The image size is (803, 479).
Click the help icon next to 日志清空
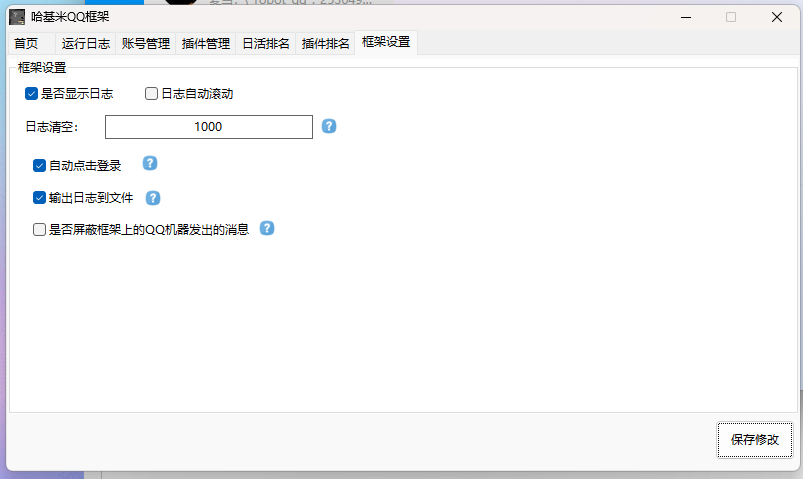pyautogui.click(x=329, y=127)
